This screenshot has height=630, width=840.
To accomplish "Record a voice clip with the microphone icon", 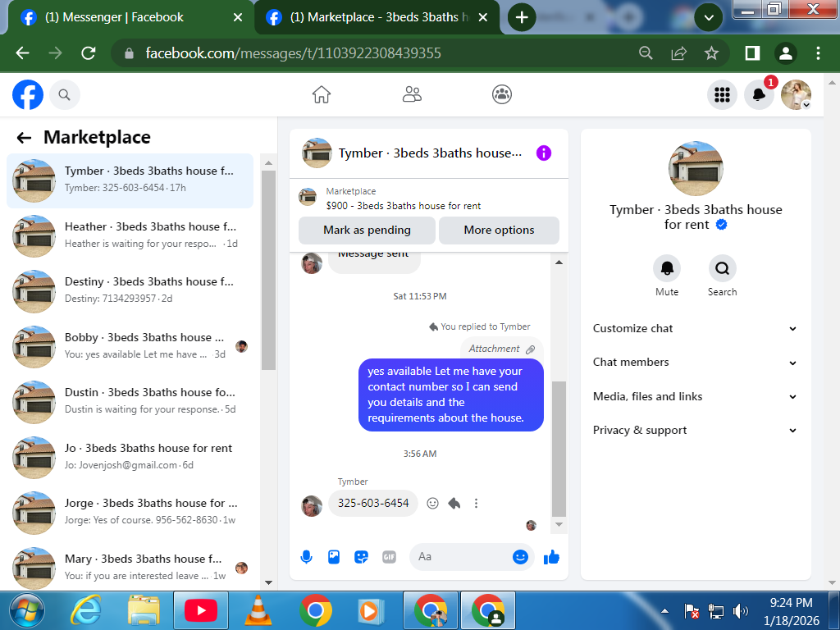I will [x=307, y=557].
